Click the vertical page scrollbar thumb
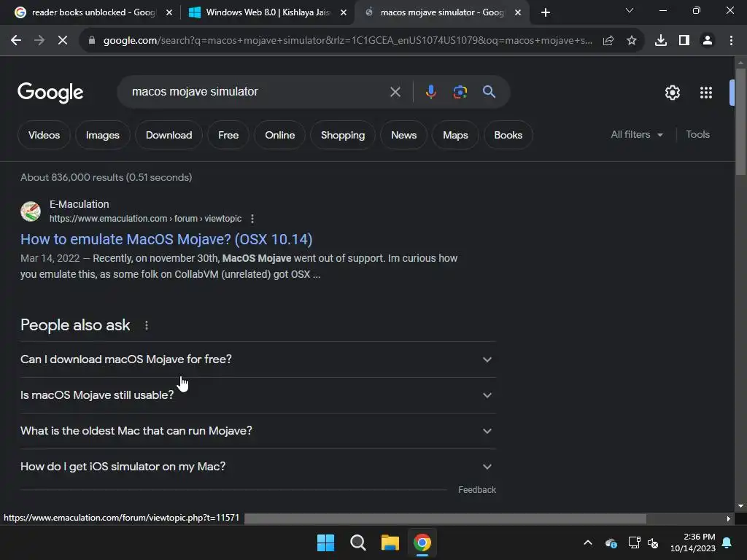 point(740,122)
